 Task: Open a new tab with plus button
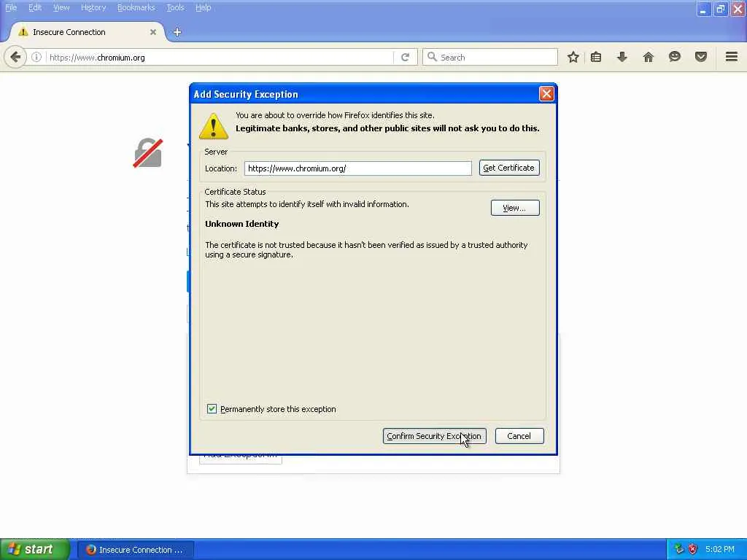click(177, 32)
